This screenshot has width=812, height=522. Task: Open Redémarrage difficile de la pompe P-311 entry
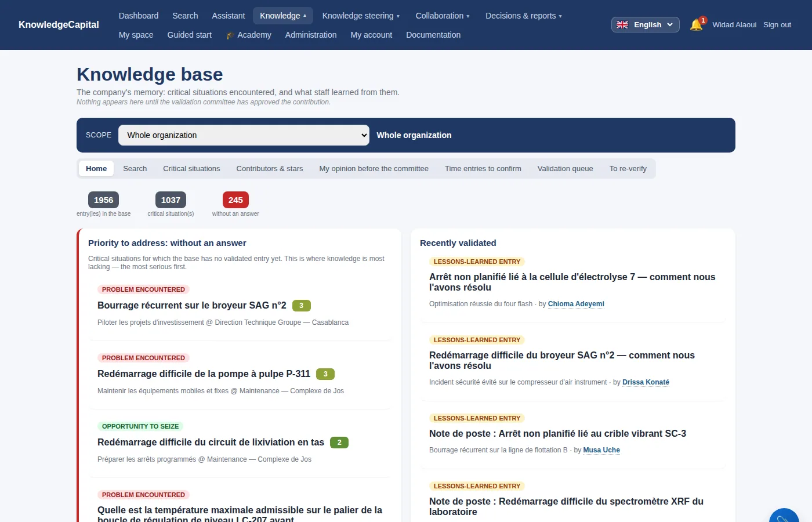point(204,374)
